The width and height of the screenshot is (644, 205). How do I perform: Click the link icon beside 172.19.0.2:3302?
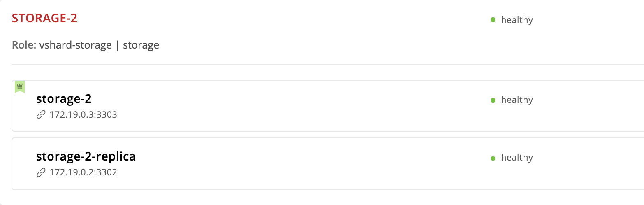(41, 172)
